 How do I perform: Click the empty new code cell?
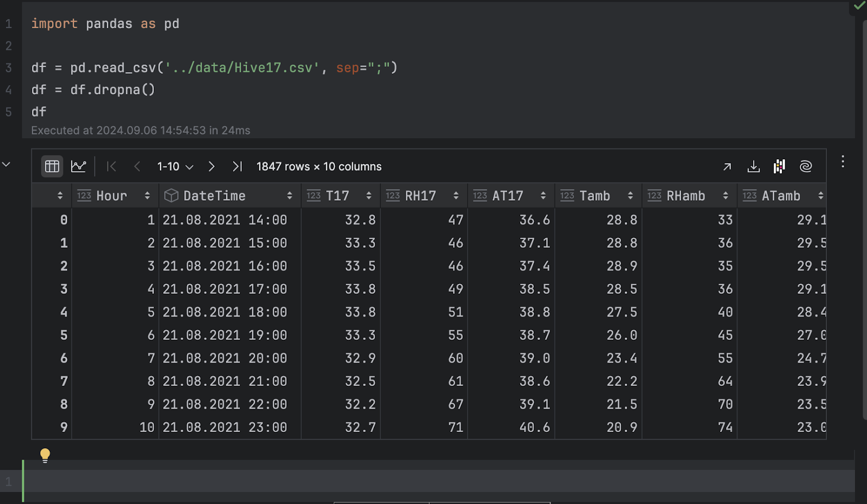pos(439,481)
